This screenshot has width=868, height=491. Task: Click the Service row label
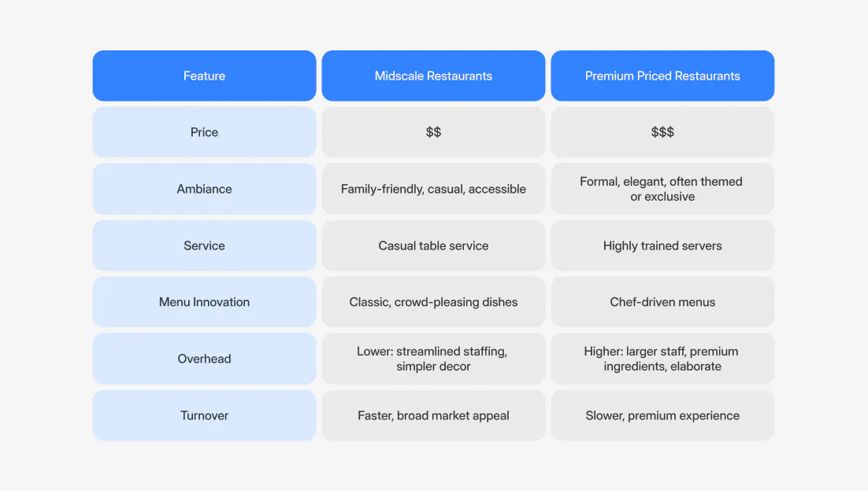(204, 245)
